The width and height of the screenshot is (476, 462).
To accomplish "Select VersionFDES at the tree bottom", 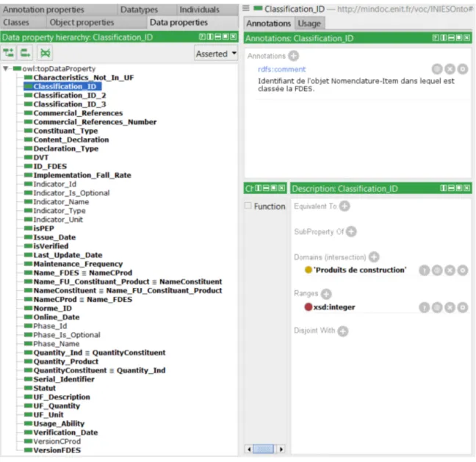I will click(x=57, y=450).
